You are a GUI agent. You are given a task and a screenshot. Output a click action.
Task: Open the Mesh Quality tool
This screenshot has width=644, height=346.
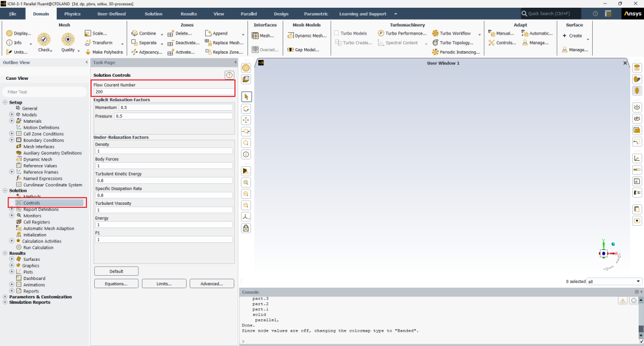[68, 39]
